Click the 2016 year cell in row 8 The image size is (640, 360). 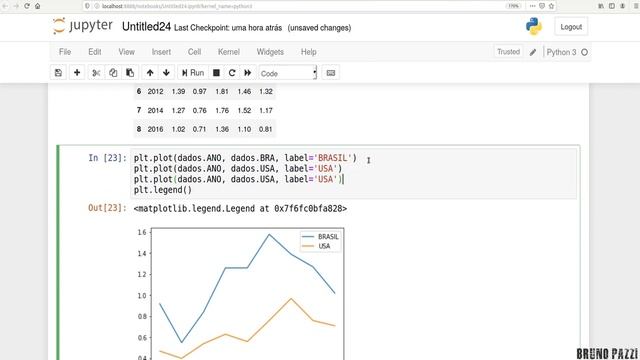coord(156,129)
